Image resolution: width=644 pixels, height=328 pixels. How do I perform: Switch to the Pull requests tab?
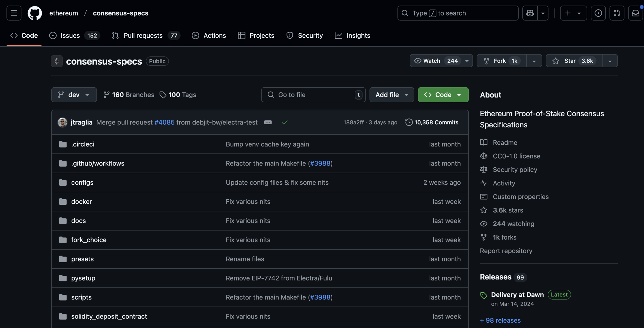143,36
